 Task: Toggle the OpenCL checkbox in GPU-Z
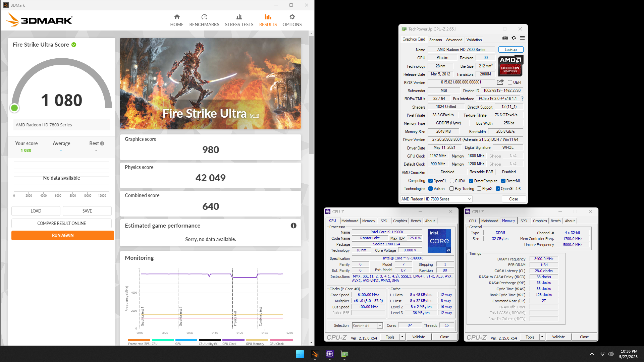(x=430, y=181)
